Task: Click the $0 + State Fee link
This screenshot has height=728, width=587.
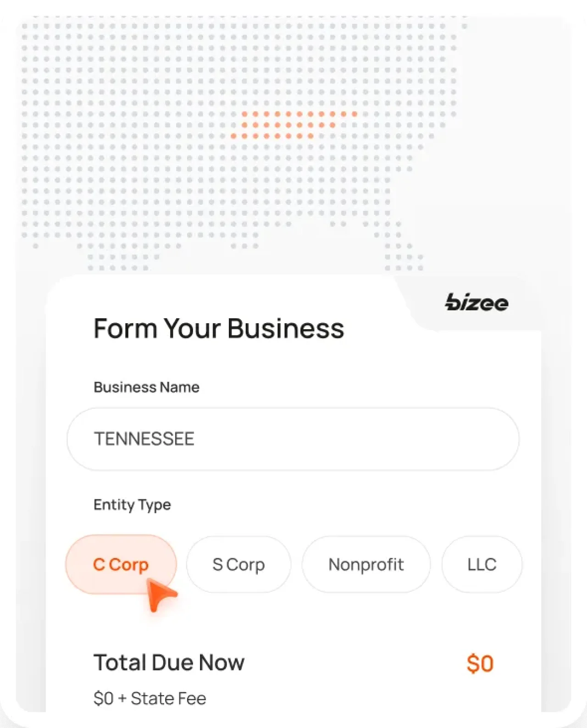Action: 150,697
